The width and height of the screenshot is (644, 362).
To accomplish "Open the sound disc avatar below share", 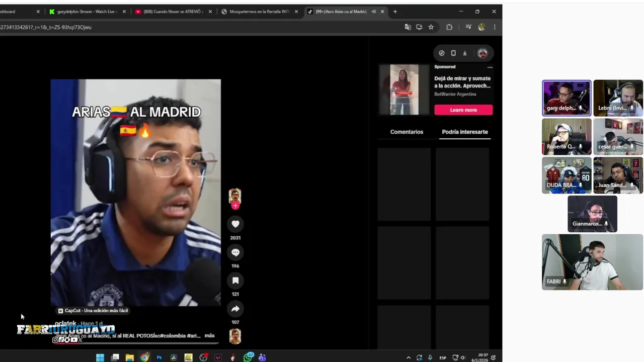I will click(x=235, y=336).
